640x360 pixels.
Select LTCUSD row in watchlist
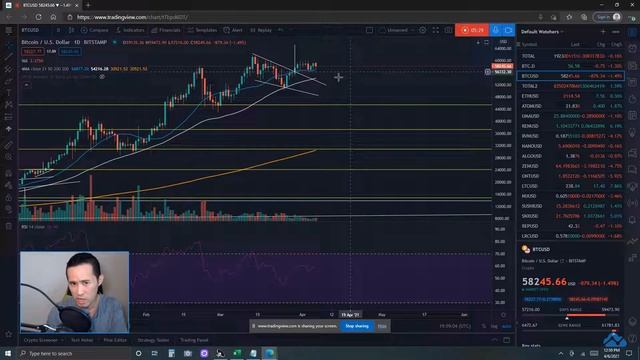click(x=571, y=186)
